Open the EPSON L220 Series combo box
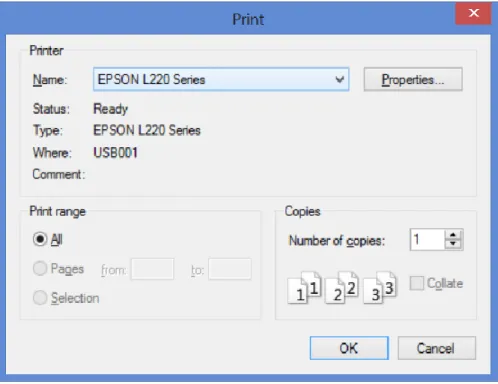Screen dimensions: 498x384 point(221,79)
